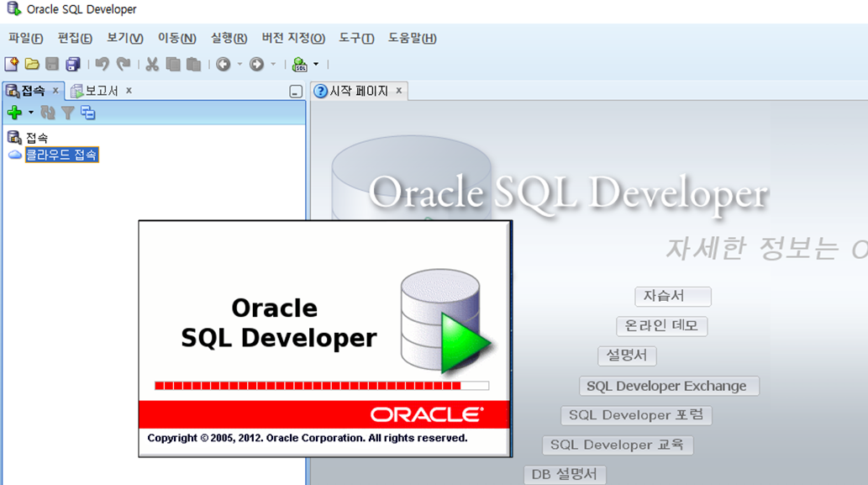Viewport: 868px width, 485px height.
Task: Click the help icon on 시작 페이지 tab
Action: [320, 91]
